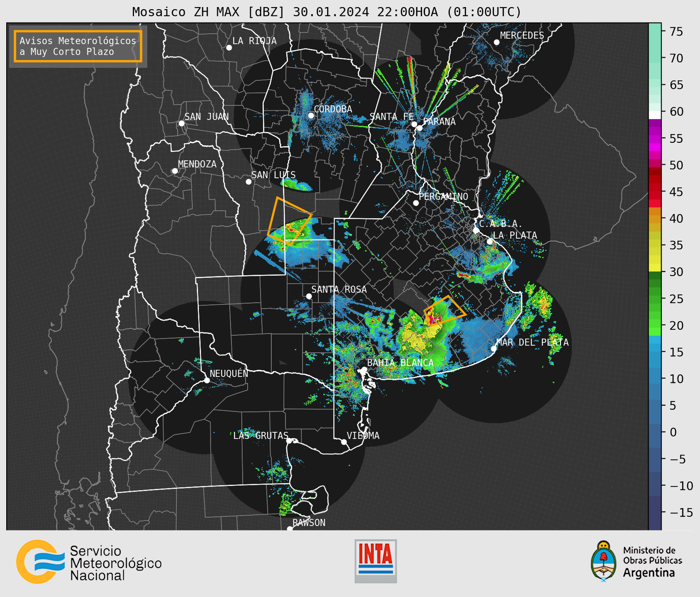Click the BAHIA BLANCA city label

pos(400,363)
